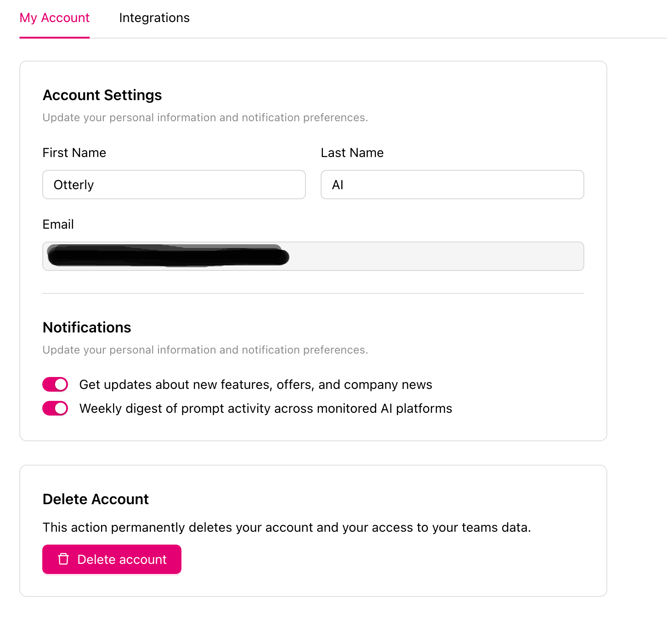This screenshot has height=630, width=667.
Task: Disable new features and offers updates toggle
Action: (55, 384)
